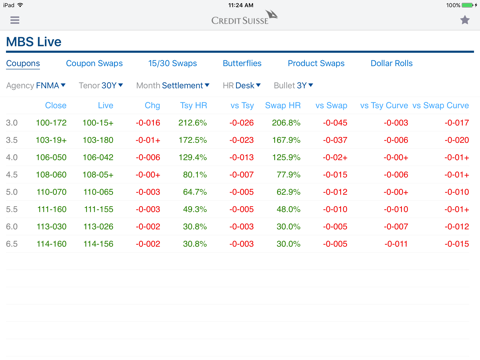
Task: Go to the Product Swaps tab
Action: (x=316, y=63)
